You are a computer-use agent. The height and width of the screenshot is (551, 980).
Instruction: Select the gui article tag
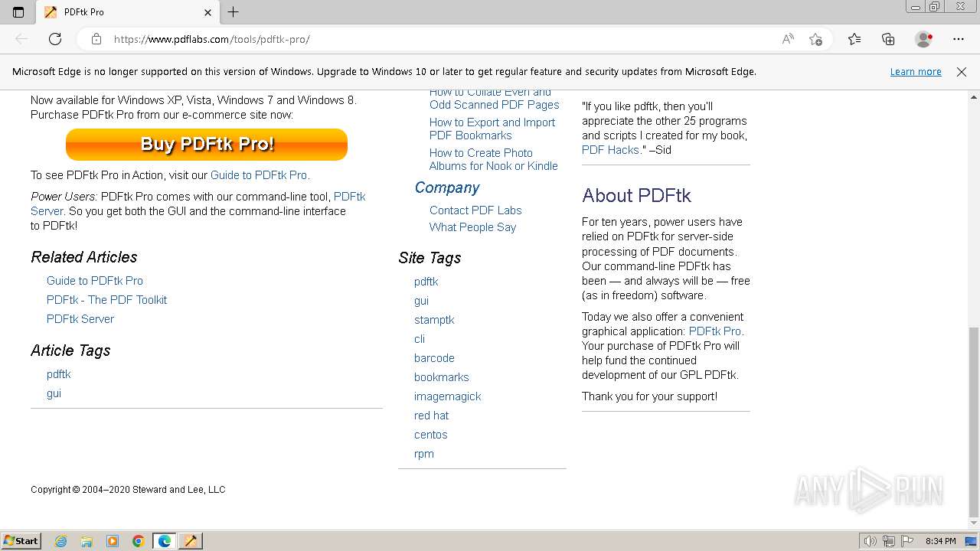tap(54, 393)
